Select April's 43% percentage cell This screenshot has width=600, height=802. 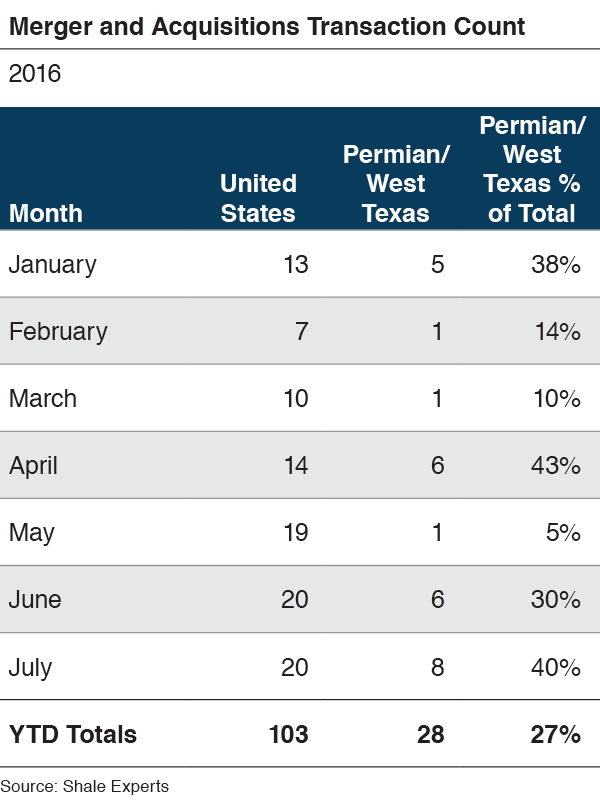click(x=557, y=465)
